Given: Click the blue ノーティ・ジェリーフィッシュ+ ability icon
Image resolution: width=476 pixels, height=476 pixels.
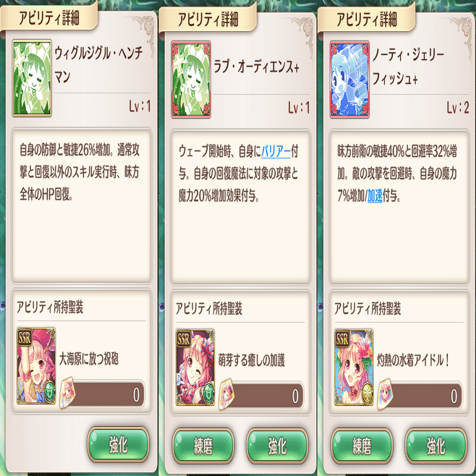Looking at the screenshot, I should [349, 80].
